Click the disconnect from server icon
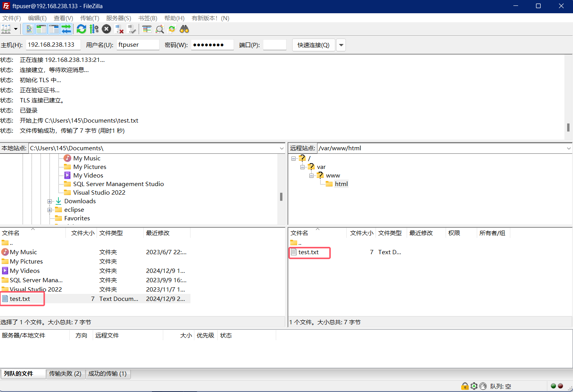 coord(120,29)
